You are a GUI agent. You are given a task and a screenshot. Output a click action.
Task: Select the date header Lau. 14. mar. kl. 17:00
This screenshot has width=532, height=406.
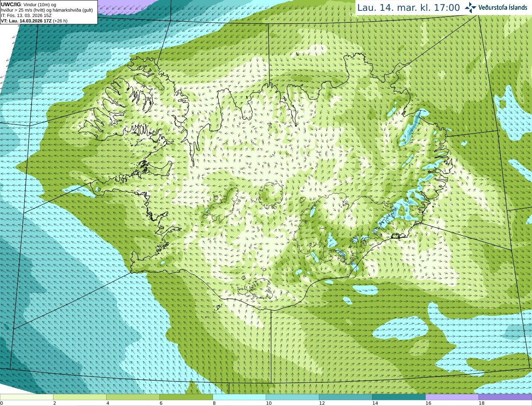409,7
